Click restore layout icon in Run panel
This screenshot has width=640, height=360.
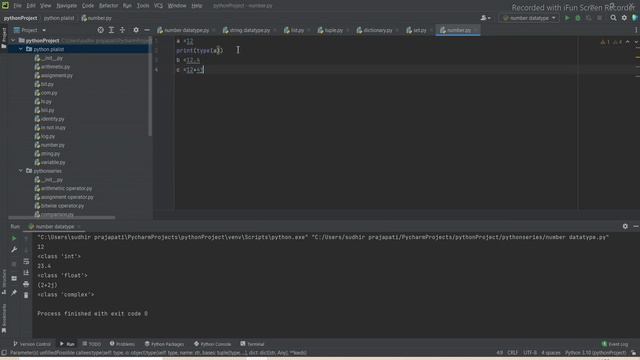point(14,278)
